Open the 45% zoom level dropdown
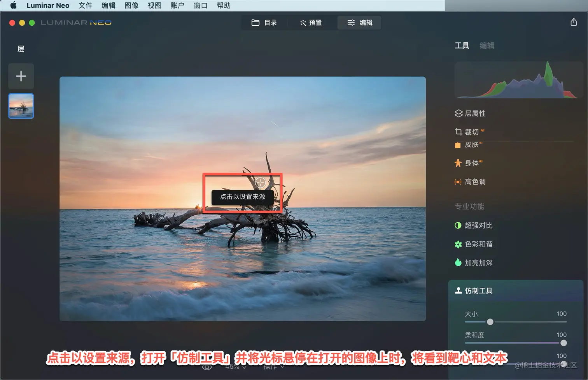588x380 pixels. pos(236,367)
